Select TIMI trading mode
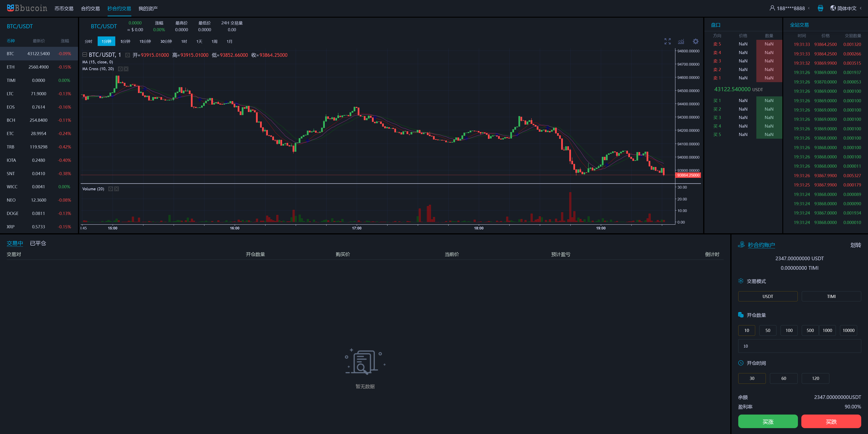Image resolution: width=868 pixels, height=434 pixels. coord(831,296)
